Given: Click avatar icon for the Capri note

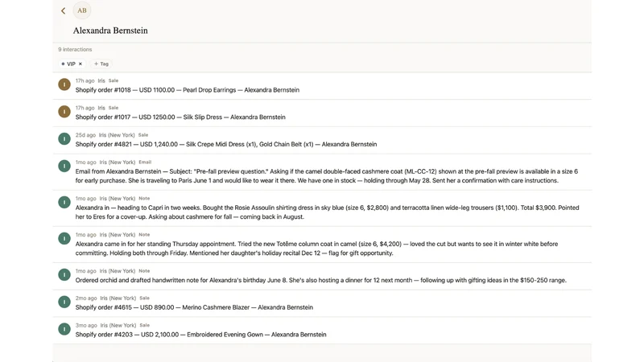Looking at the screenshot, I should click(64, 203).
